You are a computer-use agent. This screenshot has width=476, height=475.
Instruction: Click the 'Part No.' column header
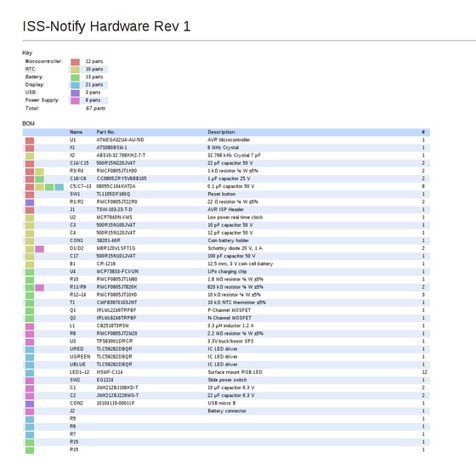tap(106, 132)
